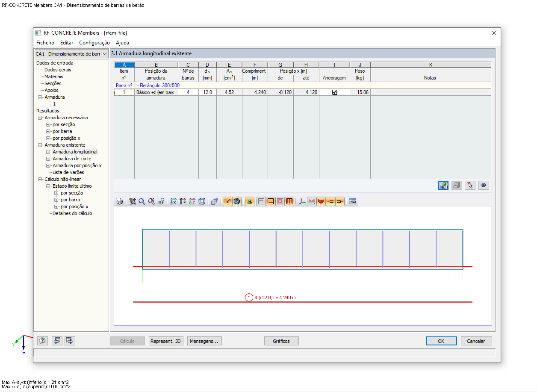Click the Cancelar button

pos(476,341)
